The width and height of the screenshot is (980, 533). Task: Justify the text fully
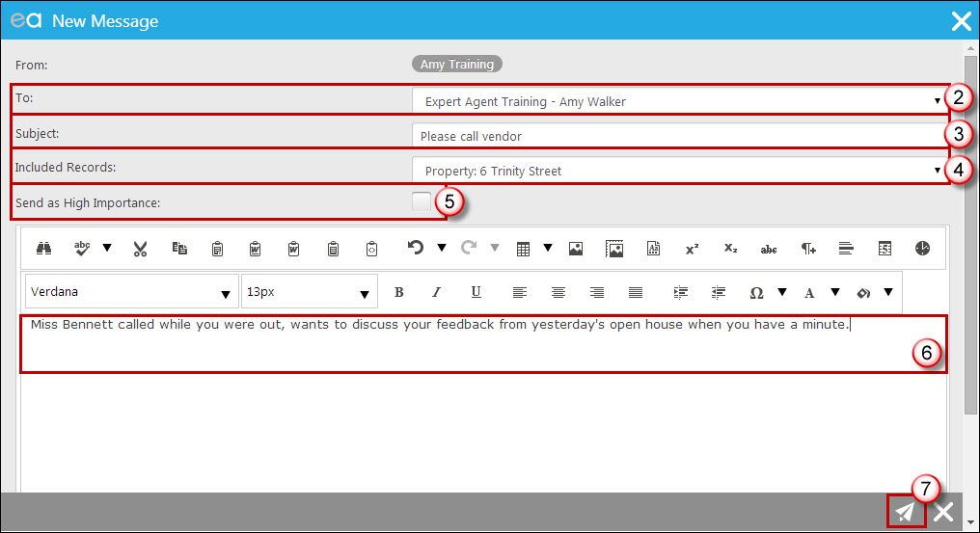point(636,292)
